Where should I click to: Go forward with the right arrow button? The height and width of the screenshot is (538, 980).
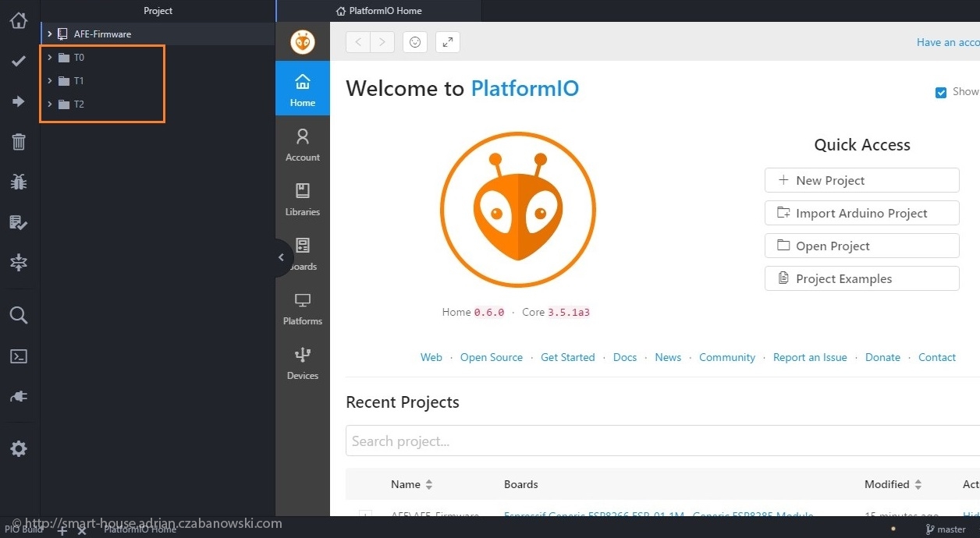382,42
